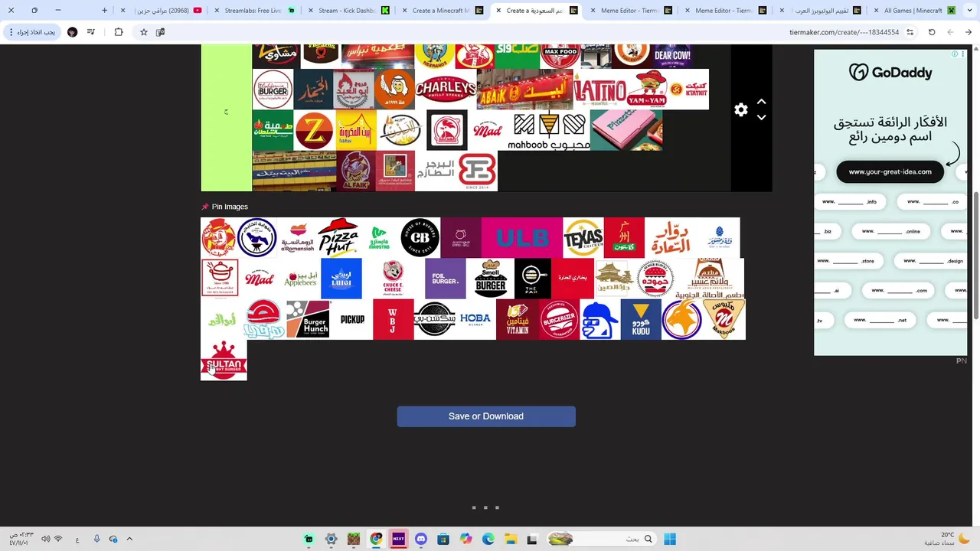This screenshot has height=551, width=980.
Task: Switch to All Games Minecraft tab
Action: tap(912, 11)
